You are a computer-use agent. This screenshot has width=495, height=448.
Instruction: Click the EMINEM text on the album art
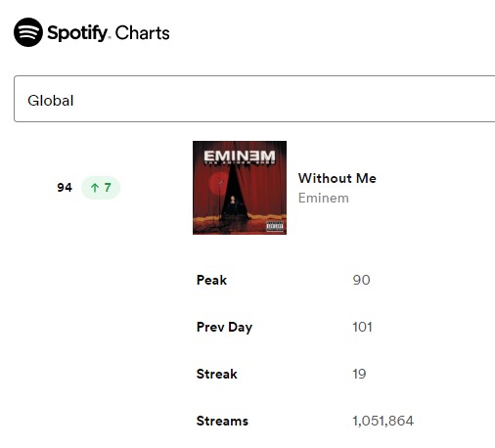point(240,156)
